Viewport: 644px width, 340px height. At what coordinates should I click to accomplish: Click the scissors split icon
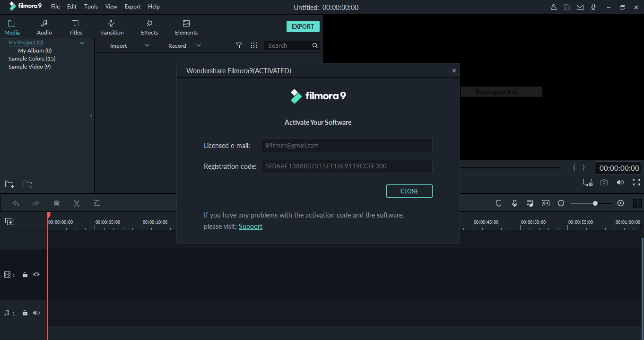click(77, 203)
